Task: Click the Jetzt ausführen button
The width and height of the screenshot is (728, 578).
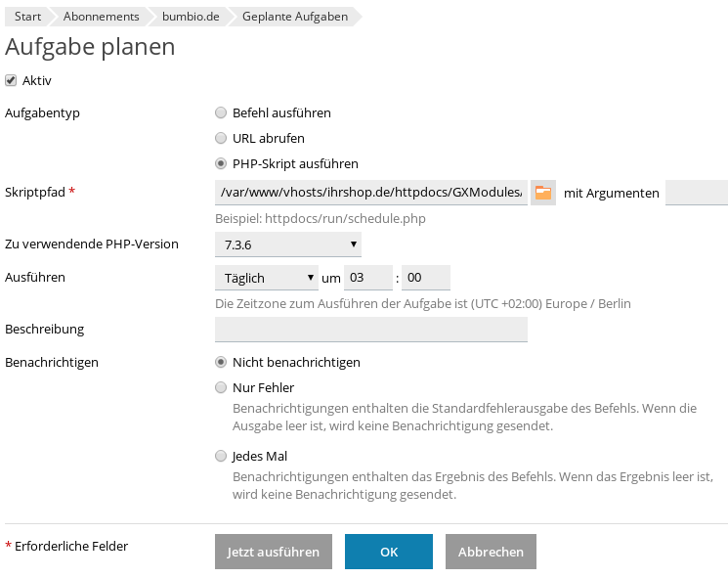Action: 274,552
